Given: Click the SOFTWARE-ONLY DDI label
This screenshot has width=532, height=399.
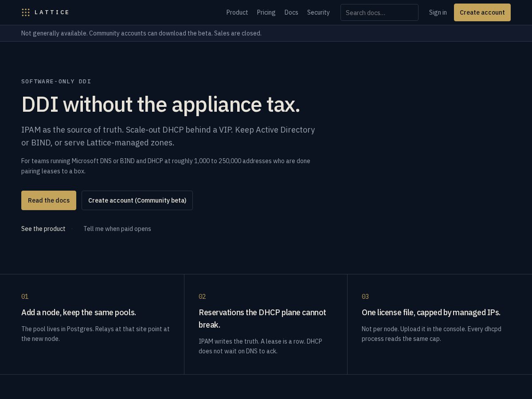Looking at the screenshot, I should coord(56,82).
